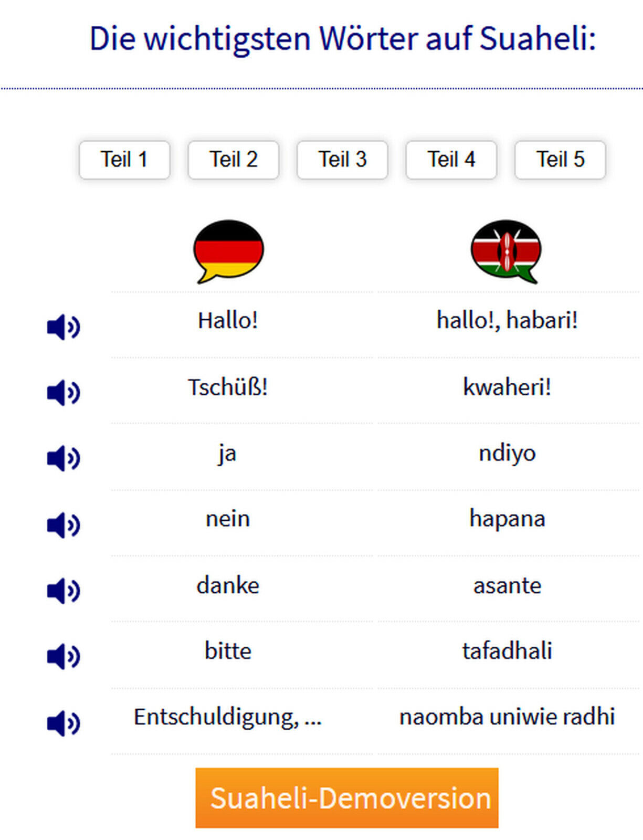Click the Swahili word 'tafadhali'
643x840 pixels.
[x=507, y=651]
